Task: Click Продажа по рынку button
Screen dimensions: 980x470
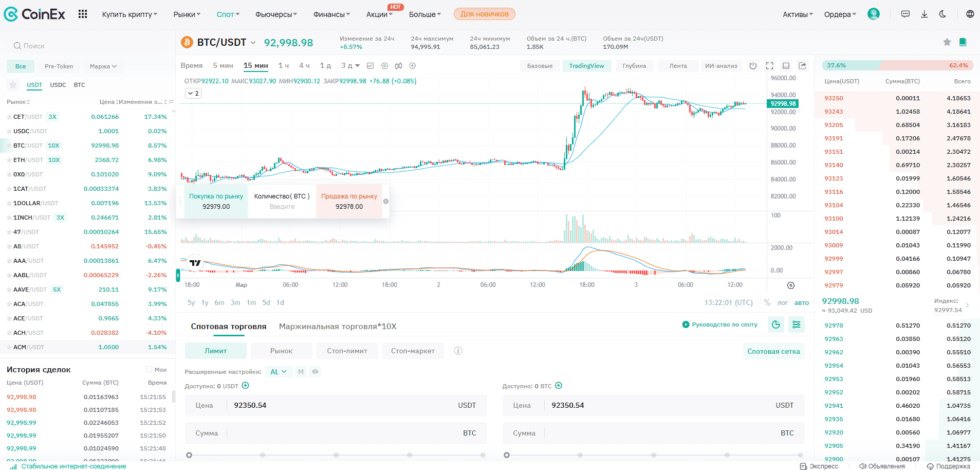Action: (x=349, y=201)
